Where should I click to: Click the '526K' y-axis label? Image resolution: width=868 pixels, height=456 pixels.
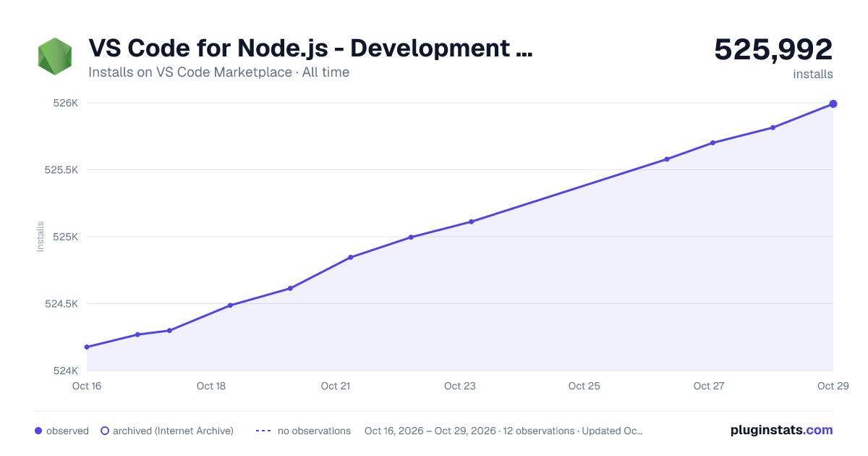[x=65, y=103]
